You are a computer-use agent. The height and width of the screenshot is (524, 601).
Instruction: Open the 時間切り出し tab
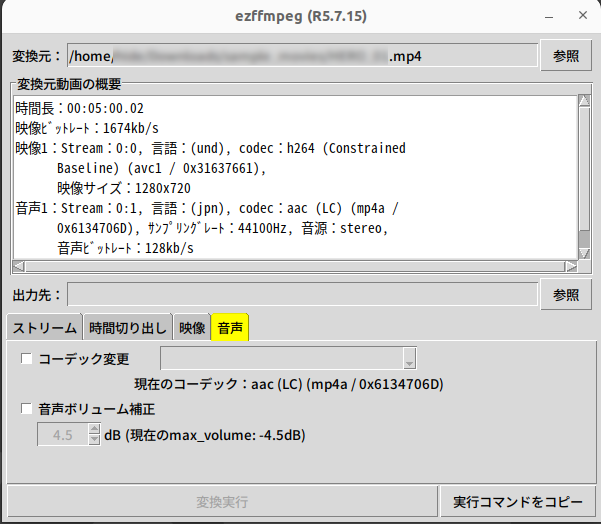(128, 327)
